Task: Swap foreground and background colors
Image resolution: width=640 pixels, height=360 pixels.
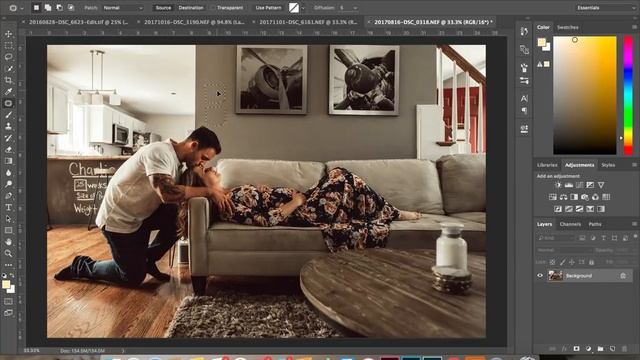Action: pyautogui.click(x=12, y=276)
